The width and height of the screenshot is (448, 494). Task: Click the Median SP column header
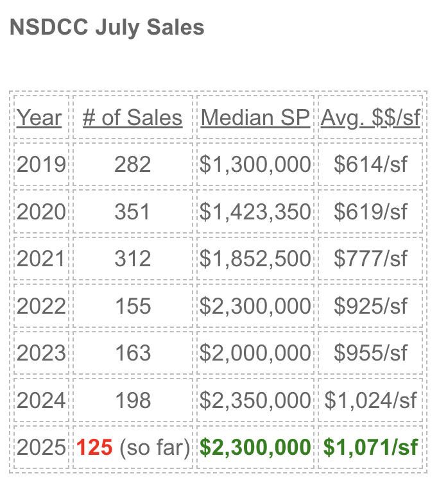(x=255, y=117)
